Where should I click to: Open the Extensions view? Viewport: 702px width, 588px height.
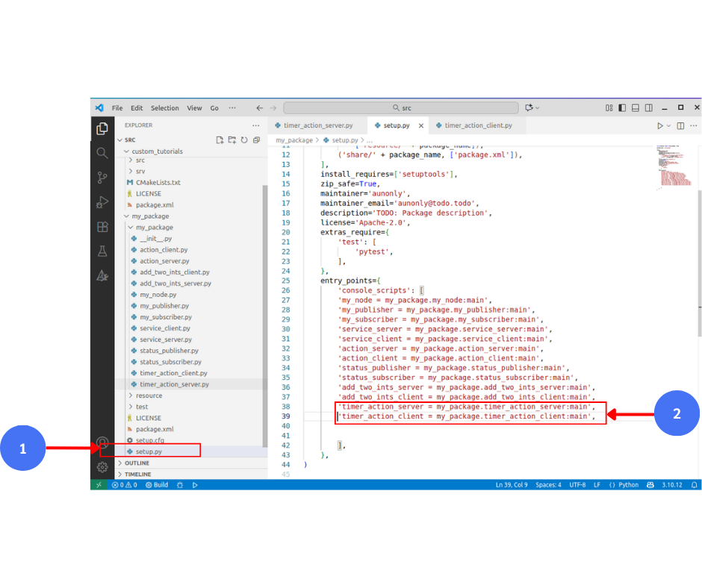coord(102,227)
